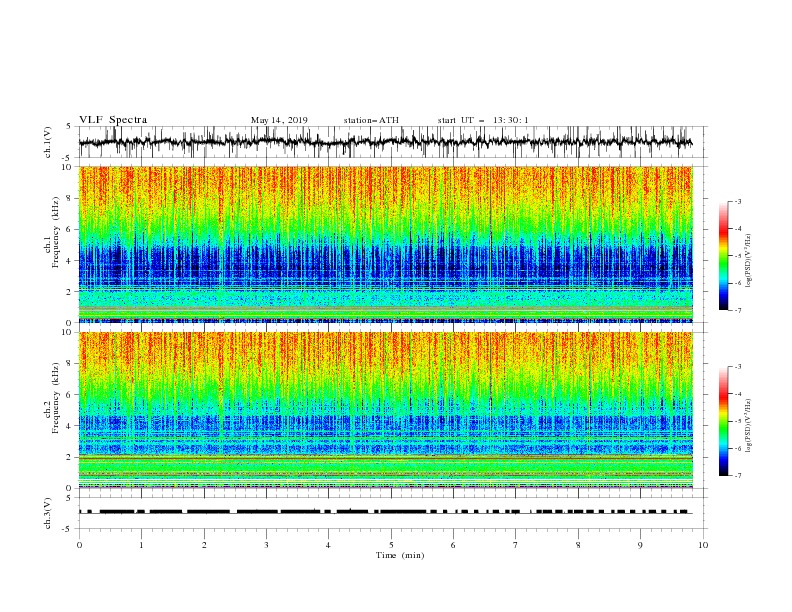Click the ch.2 frequency axis "2" tick label
This screenshot has height=612, width=792.
pyautogui.click(x=70, y=457)
